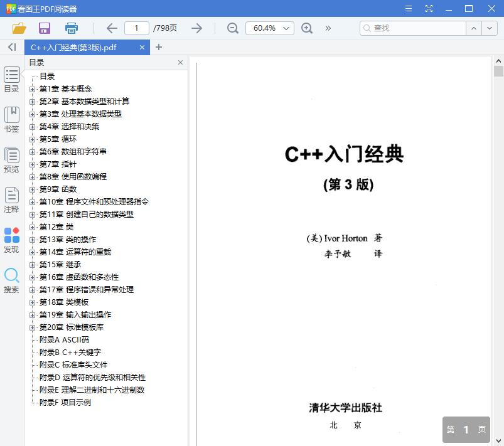The width and height of the screenshot is (504, 446).
Task: Click the vertical scrollbar thumb
Action: point(498,71)
